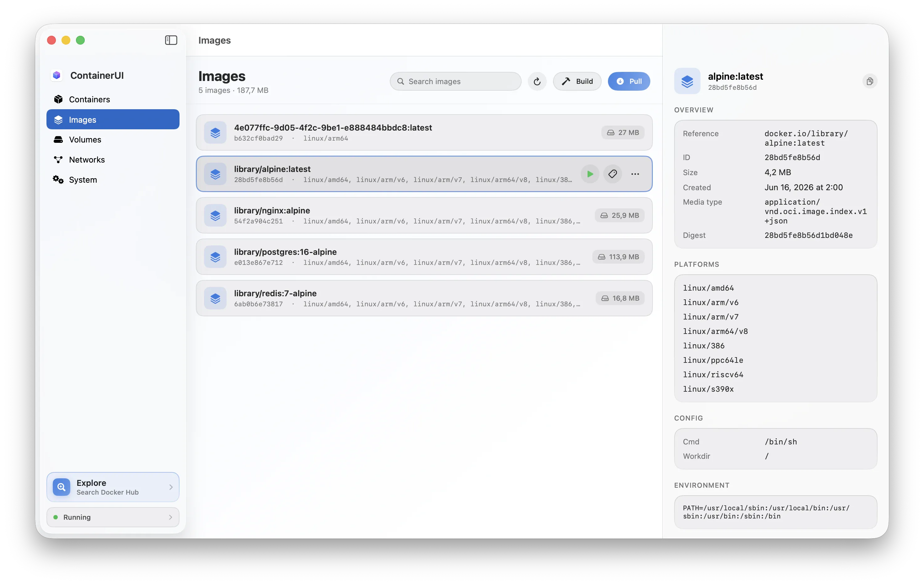The height and width of the screenshot is (585, 924).
Task: Run the library/alpine:latest image
Action: click(590, 174)
